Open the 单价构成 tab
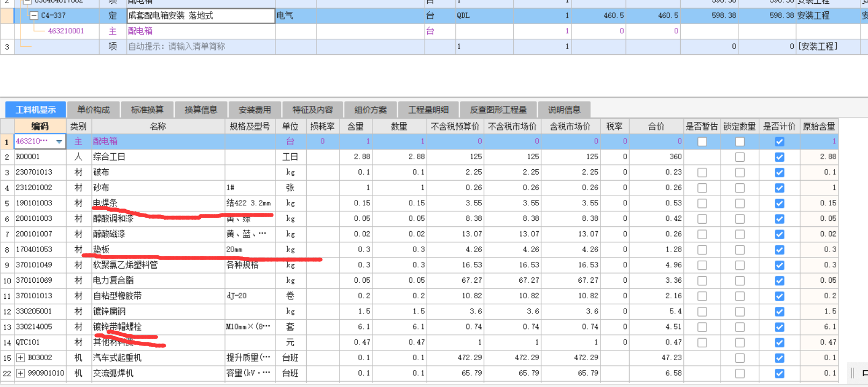 pos(94,110)
